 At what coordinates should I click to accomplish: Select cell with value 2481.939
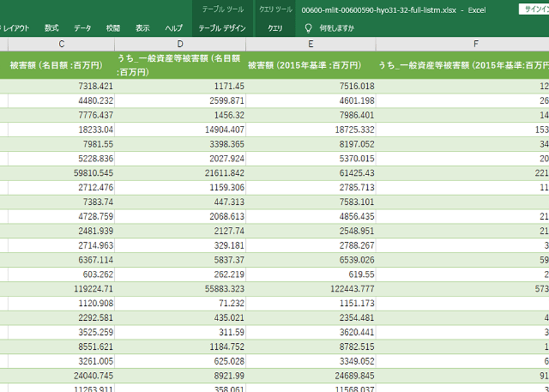click(x=61, y=231)
